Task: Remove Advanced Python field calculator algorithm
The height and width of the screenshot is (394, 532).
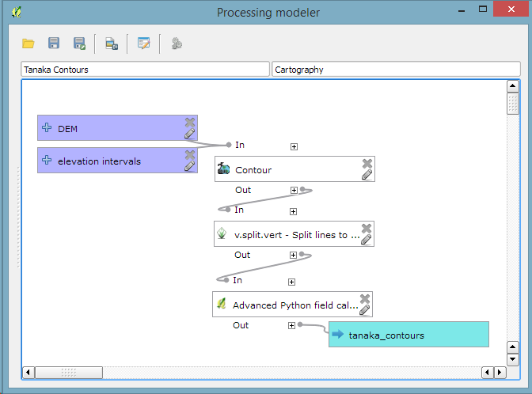Action: (x=365, y=299)
